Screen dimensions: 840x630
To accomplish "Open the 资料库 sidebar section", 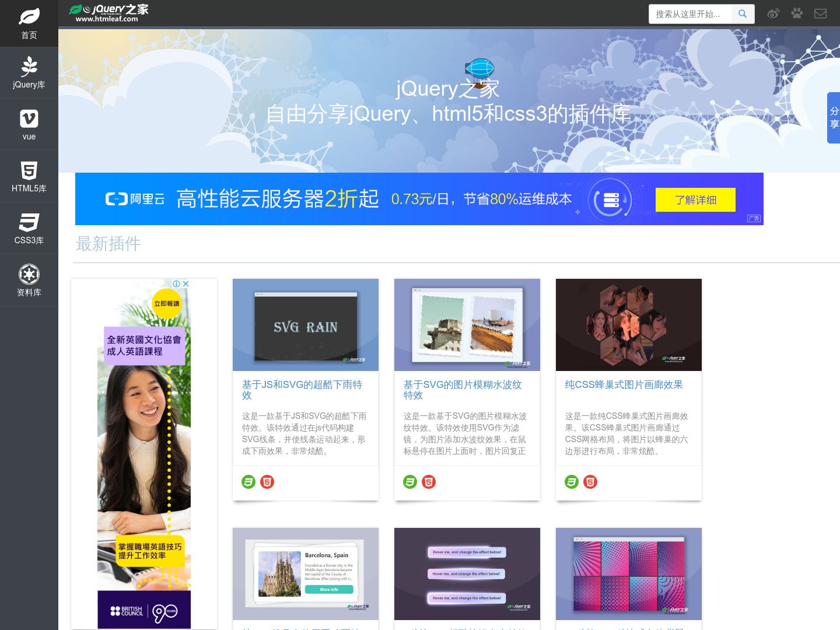I will (x=29, y=281).
